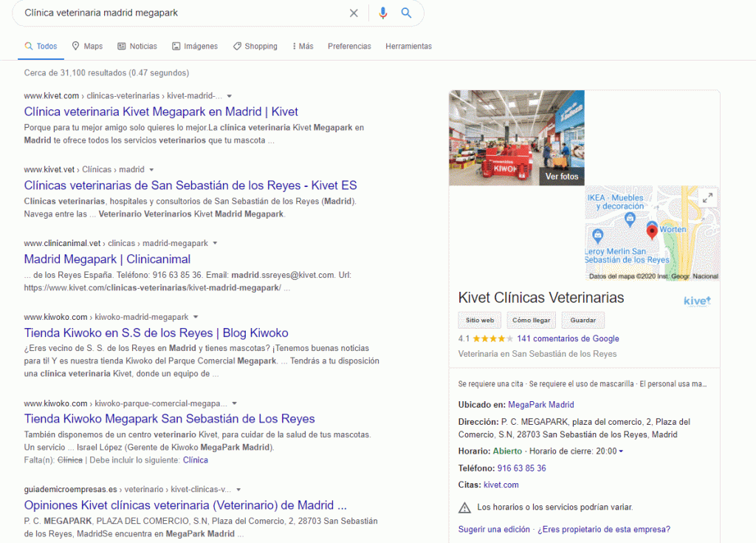Open 'Tienda Kiwoko en S.S de los Reyes' result
The width and height of the screenshot is (756, 543).
click(157, 333)
